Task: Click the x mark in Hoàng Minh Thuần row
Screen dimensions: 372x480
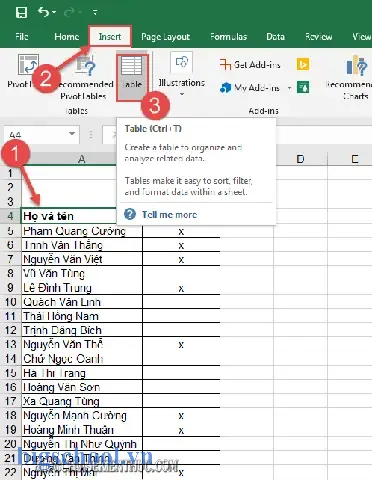Action: pos(181,430)
